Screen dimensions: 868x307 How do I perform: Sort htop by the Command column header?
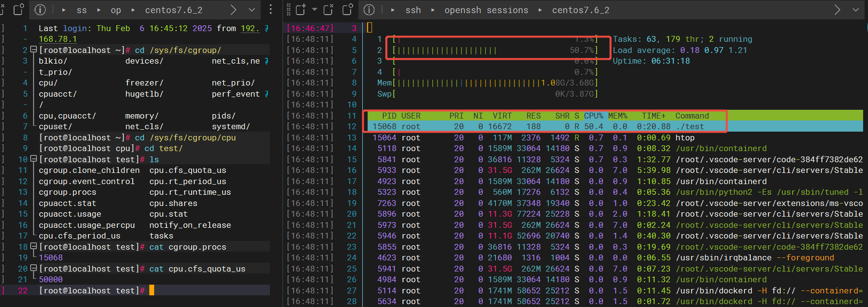692,116
